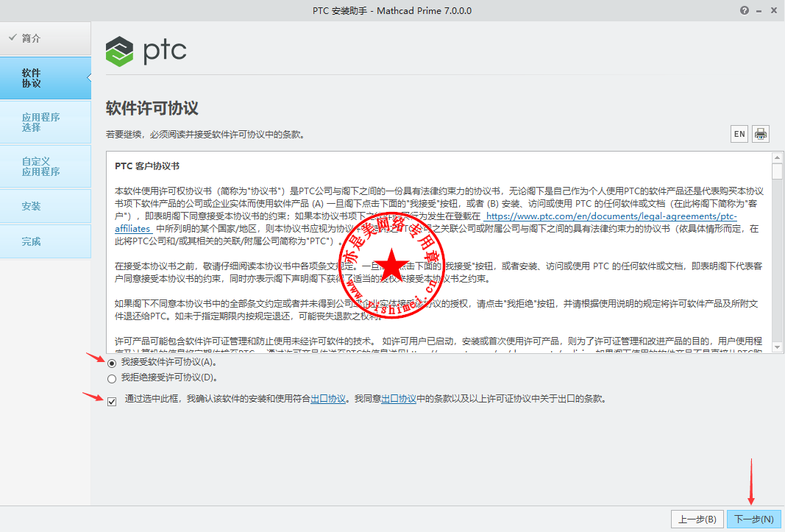Click the agreement scrollbar down arrow
The height and width of the screenshot is (532, 785).
tap(777, 347)
